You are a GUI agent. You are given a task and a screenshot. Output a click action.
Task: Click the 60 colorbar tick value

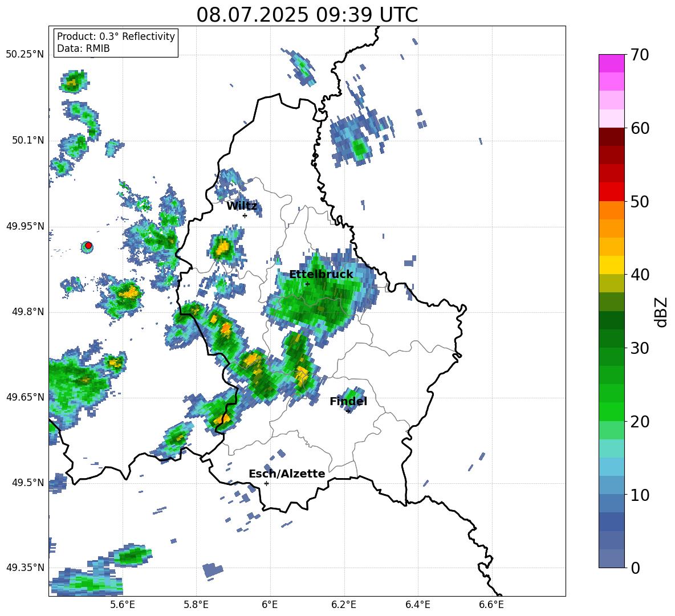(x=640, y=128)
